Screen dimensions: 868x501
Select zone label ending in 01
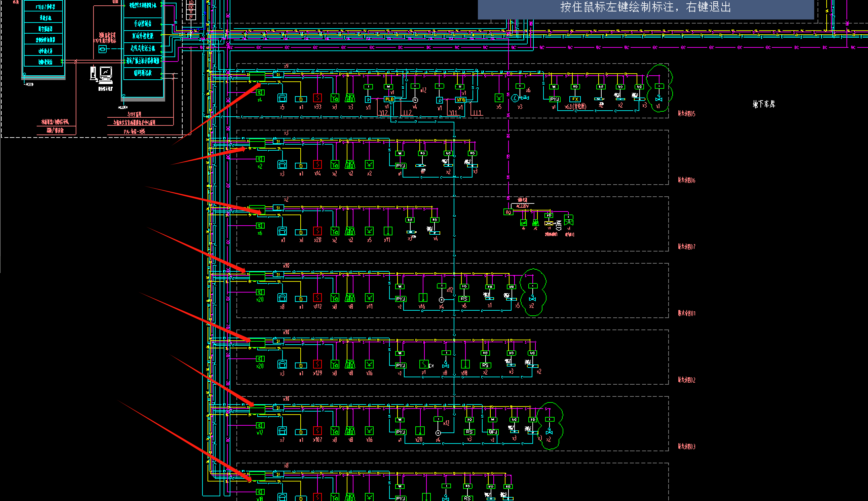tap(687, 313)
